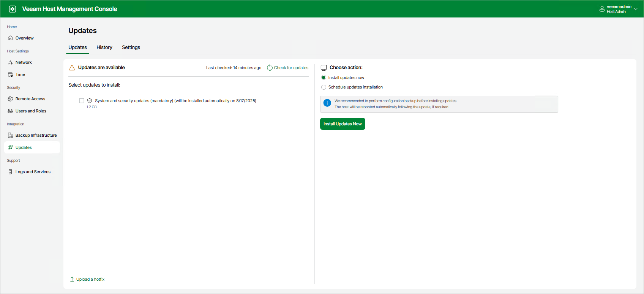The height and width of the screenshot is (294, 644).
Task: Click the 'Select updates to install:' label
Action: (94, 85)
